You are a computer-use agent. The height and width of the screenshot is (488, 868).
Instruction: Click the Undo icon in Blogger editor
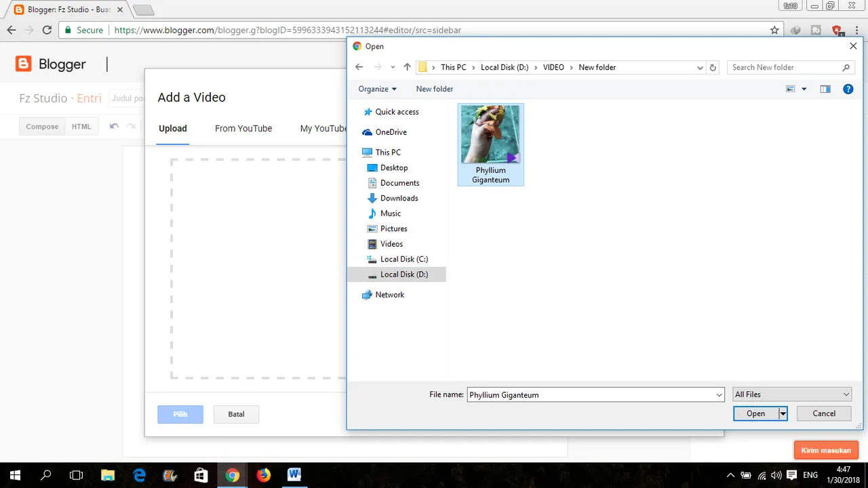[114, 126]
